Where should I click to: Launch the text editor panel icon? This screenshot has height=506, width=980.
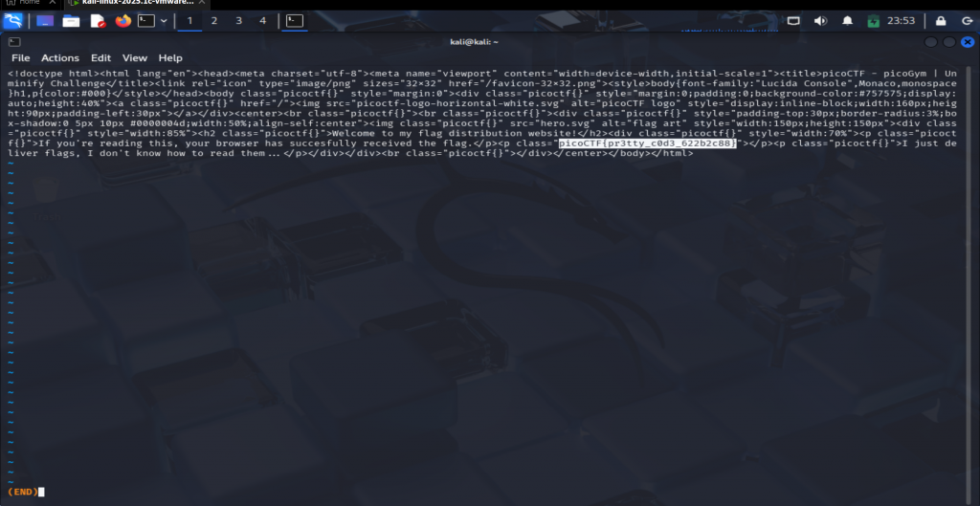pyautogui.click(x=99, y=21)
